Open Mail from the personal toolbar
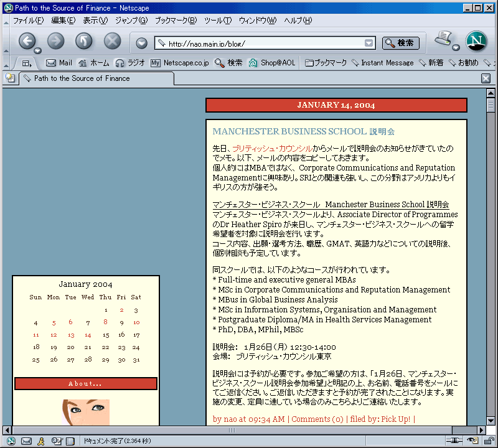 (x=59, y=63)
